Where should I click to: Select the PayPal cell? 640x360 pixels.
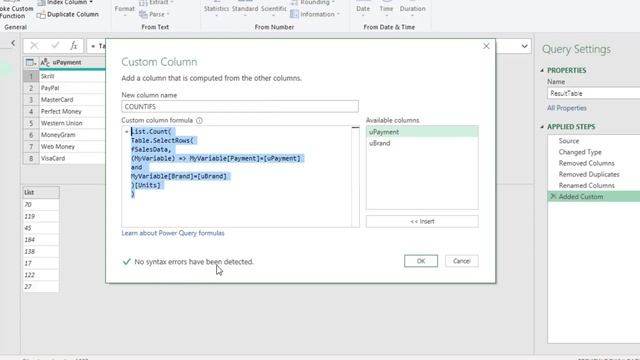72,88
